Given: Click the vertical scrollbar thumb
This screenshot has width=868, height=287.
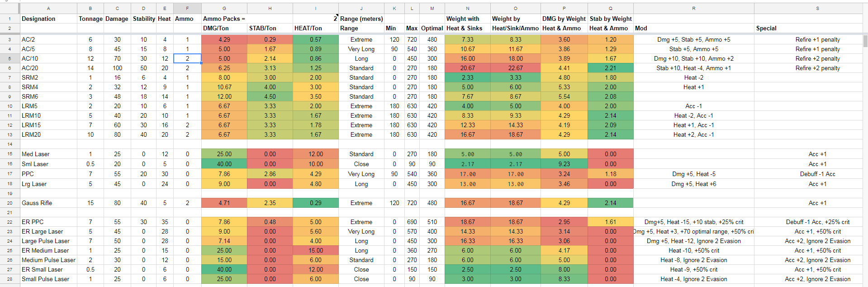Looking at the screenshot, I should [865, 41].
